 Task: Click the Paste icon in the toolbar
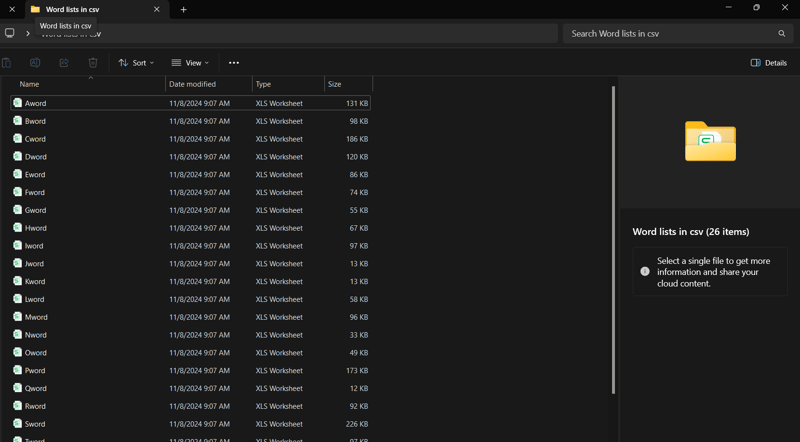point(7,62)
